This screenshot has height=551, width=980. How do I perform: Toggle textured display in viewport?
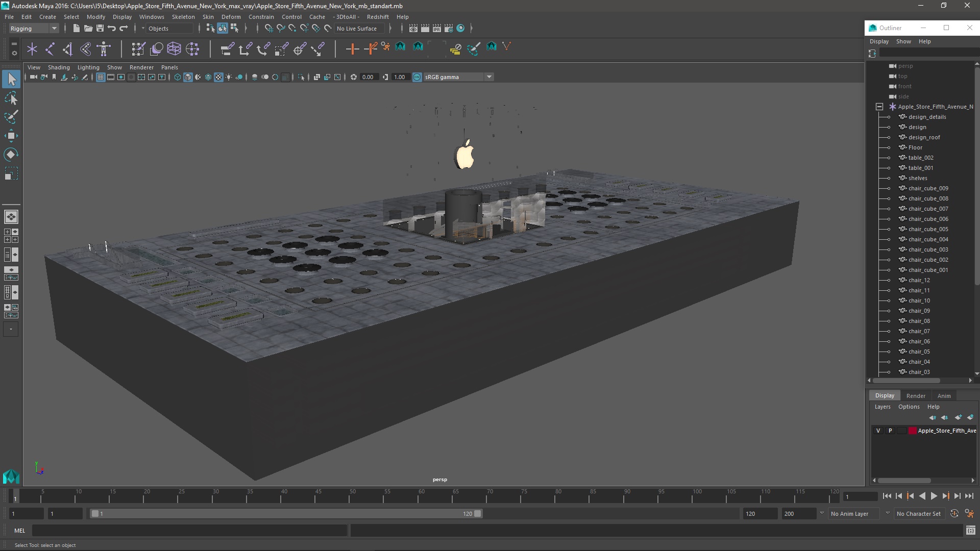point(218,77)
